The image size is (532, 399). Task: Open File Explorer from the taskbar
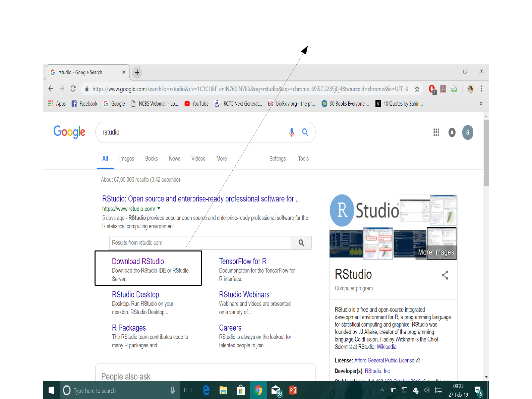click(x=223, y=390)
